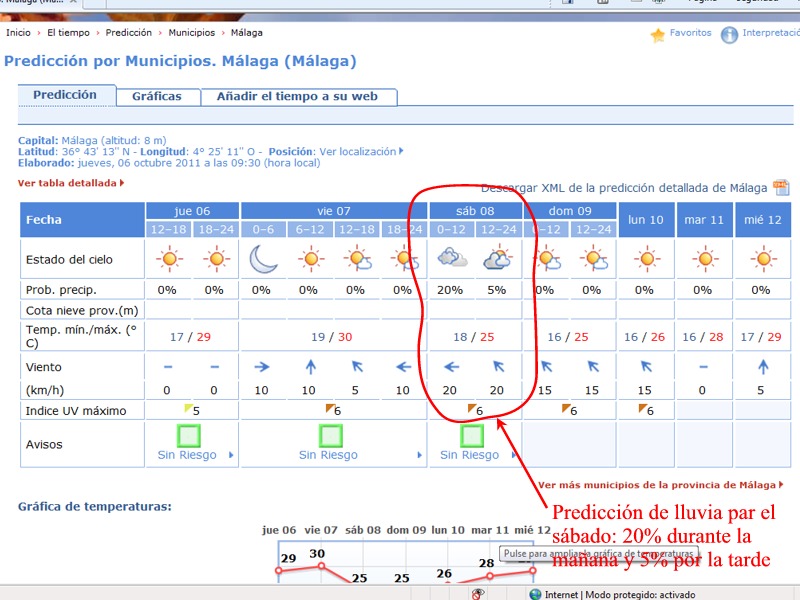This screenshot has width=800, height=600.
Task: Click the Interpretación info icon
Action: click(x=729, y=35)
